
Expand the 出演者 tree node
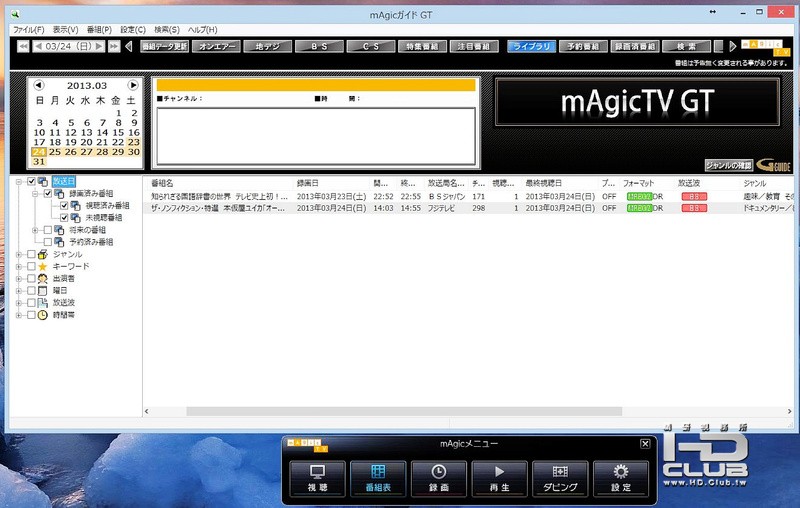tap(19, 279)
